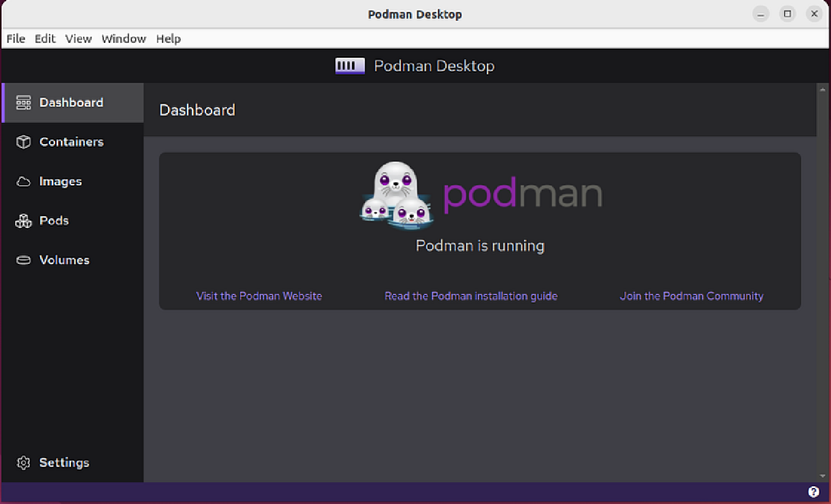Image resolution: width=831 pixels, height=504 pixels.
Task: Click the Podman Desktop logo in the header
Action: [x=349, y=65]
